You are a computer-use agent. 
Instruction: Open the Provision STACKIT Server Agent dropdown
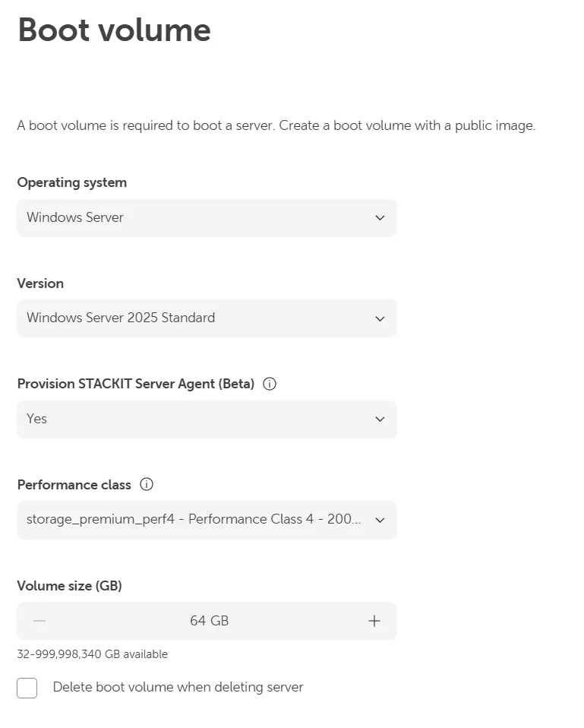[207, 419]
